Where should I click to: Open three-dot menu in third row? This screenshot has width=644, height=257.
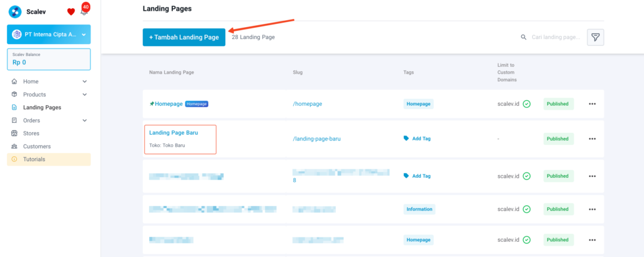[592, 176]
